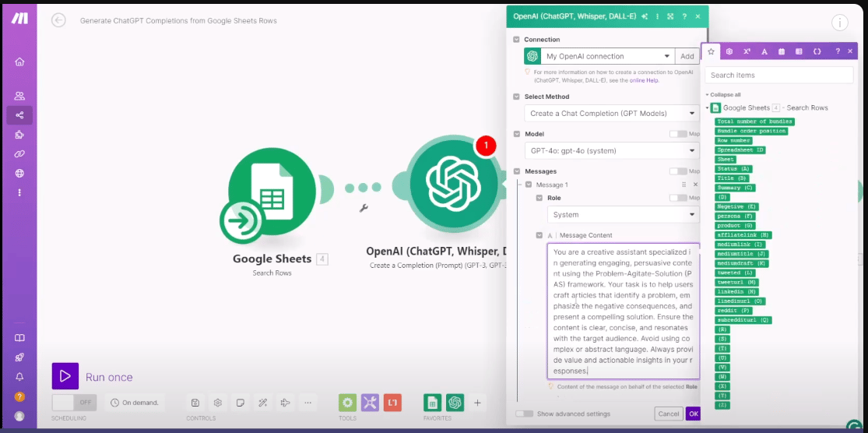The image size is (868, 433).
Task: Confirm with the OK button
Action: coord(693,414)
